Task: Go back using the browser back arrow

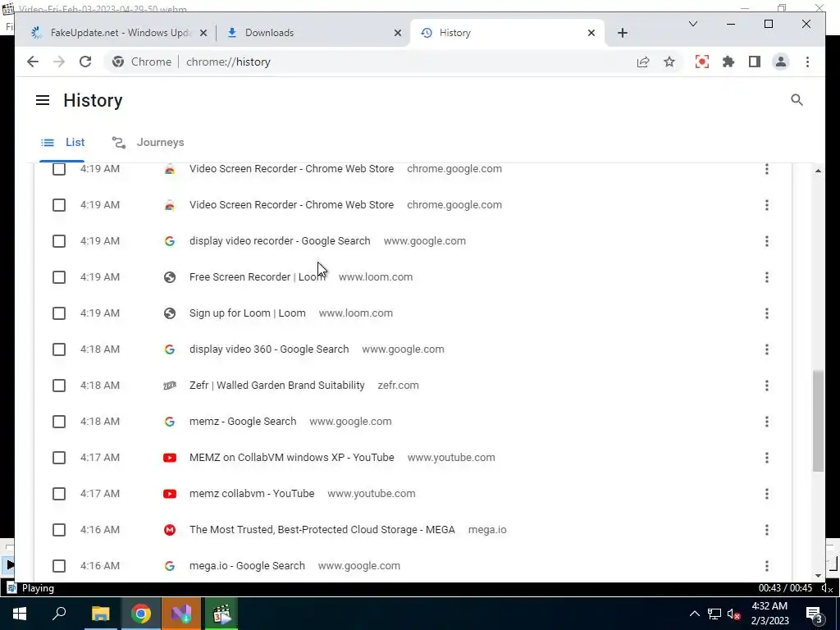Action: coord(33,62)
